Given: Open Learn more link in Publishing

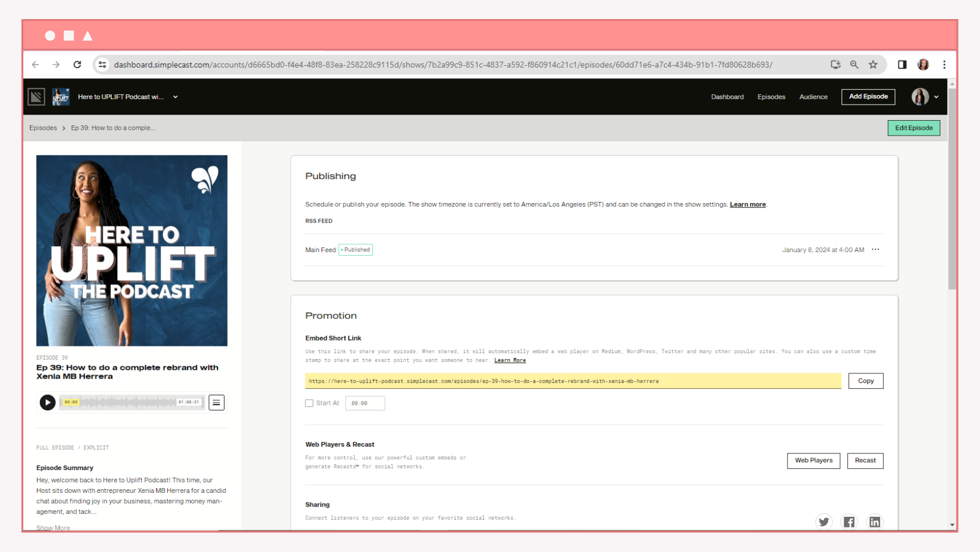Looking at the screenshot, I should (748, 204).
